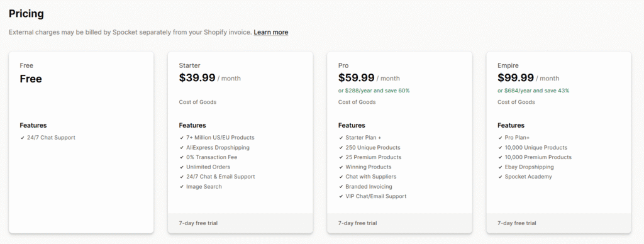This screenshot has height=244, width=644.
Task: Click the Empire card's 7-day free trial text
Action: tap(517, 223)
